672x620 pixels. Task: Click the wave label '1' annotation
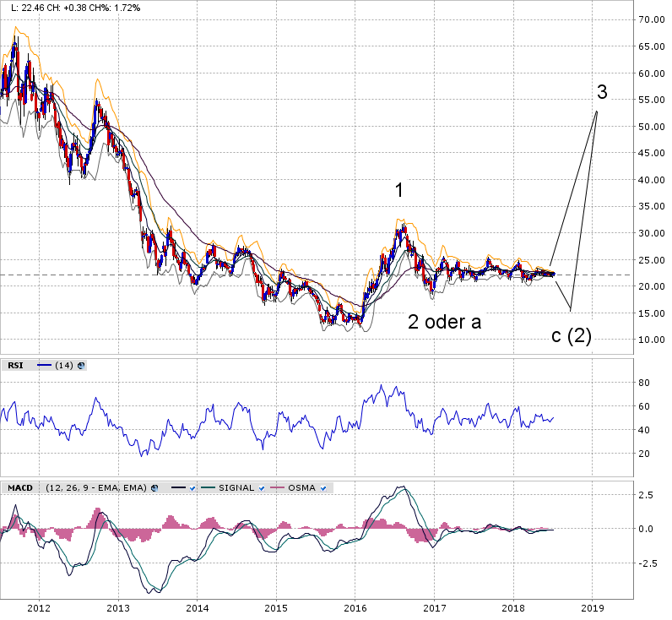pyautogui.click(x=399, y=190)
